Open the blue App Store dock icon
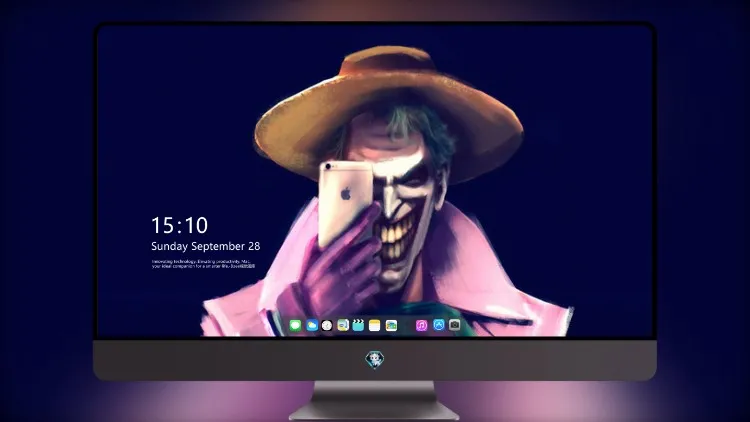Image resolution: width=750 pixels, height=422 pixels. [x=439, y=325]
